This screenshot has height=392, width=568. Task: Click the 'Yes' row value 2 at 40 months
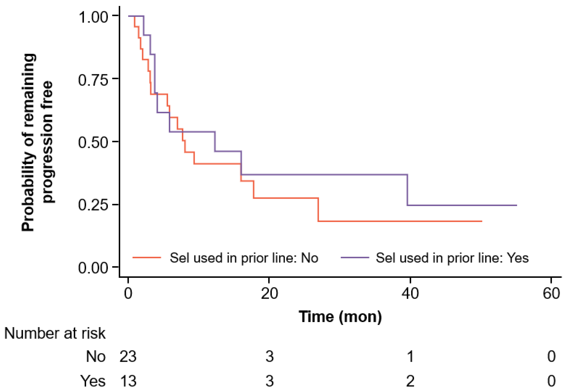410,381
